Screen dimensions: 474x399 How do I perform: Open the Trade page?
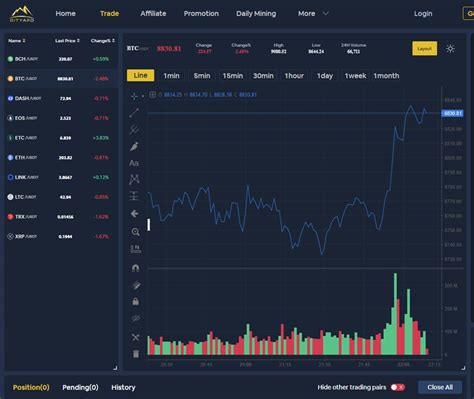[109, 14]
